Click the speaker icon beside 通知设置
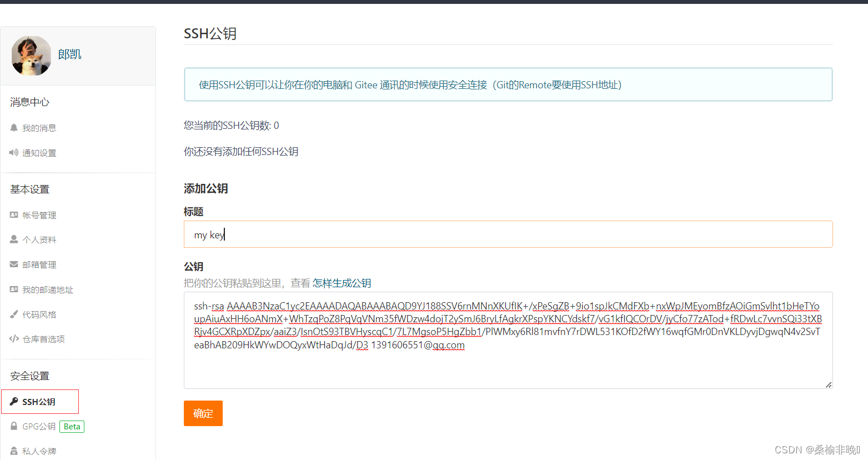868x460 pixels. click(14, 153)
